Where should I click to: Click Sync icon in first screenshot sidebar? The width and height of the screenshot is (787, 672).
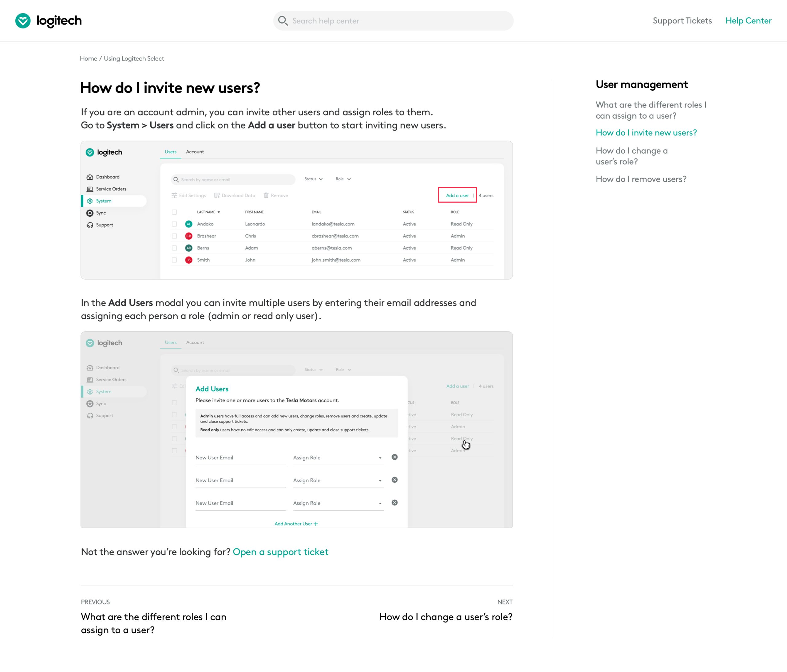click(x=90, y=213)
